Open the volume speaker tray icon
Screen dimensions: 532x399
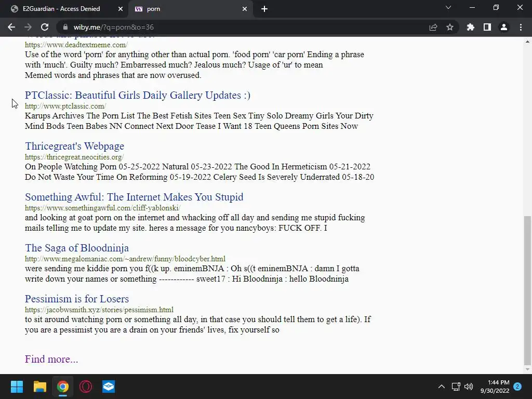[x=469, y=387]
